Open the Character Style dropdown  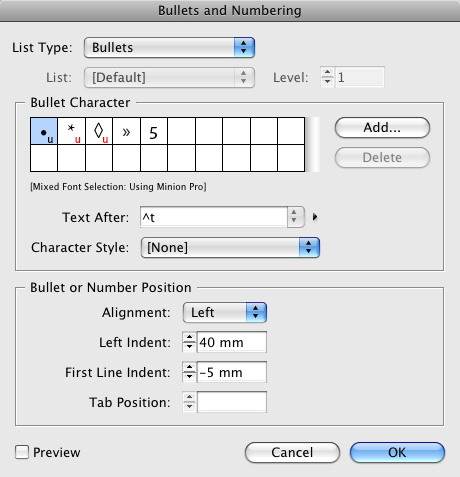[x=230, y=247]
